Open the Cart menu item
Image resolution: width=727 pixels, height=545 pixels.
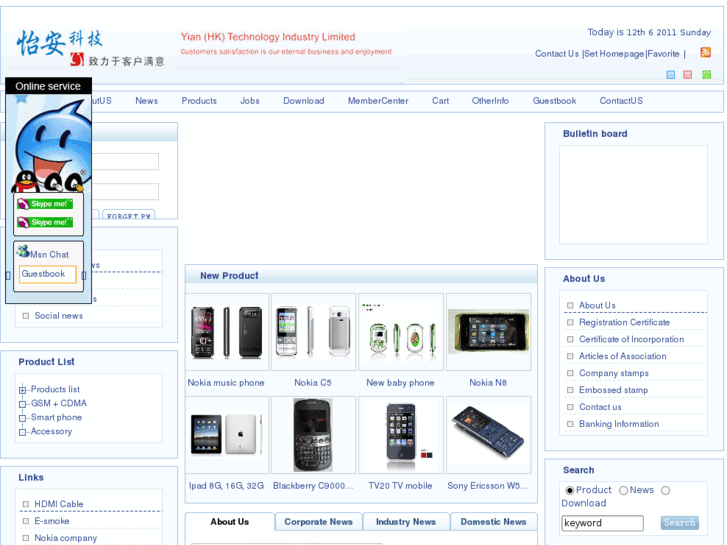[440, 101]
